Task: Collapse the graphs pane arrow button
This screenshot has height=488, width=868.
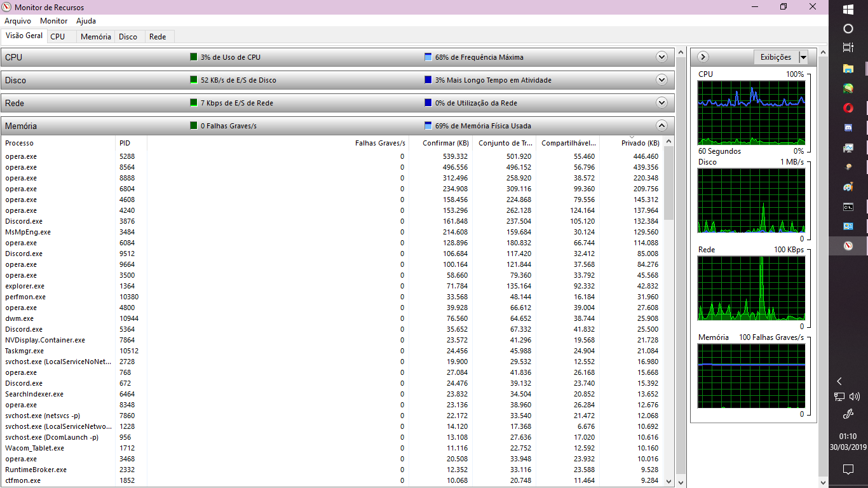Action: pyautogui.click(x=703, y=57)
